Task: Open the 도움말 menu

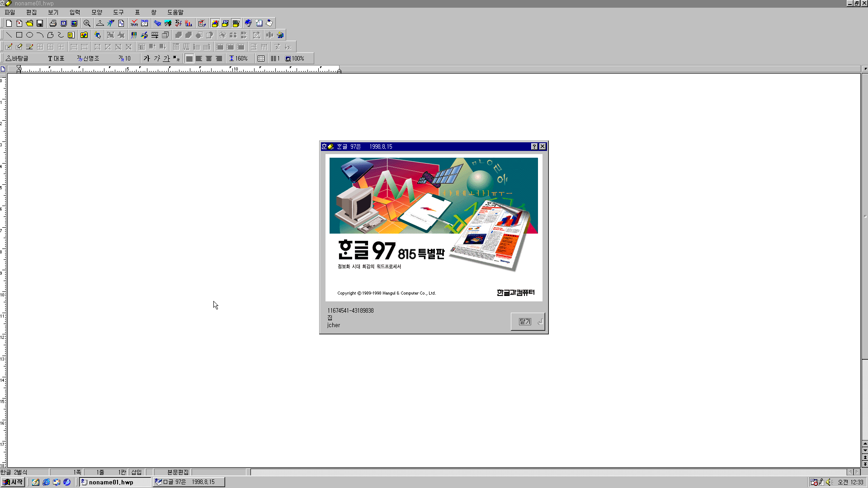Action: (175, 12)
